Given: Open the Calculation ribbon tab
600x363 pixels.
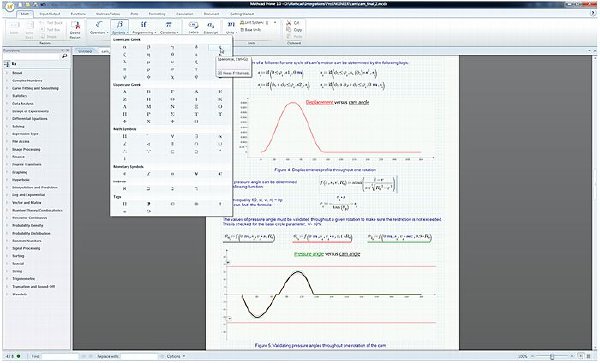Looking at the screenshot, I should (x=184, y=14).
